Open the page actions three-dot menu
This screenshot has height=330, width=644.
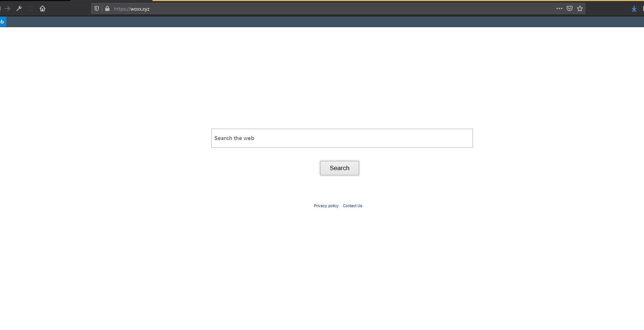click(559, 8)
